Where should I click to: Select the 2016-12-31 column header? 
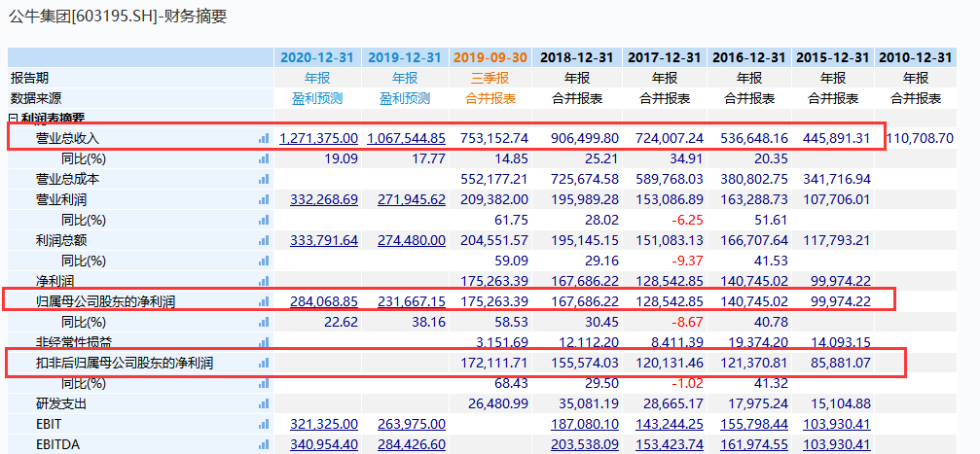coord(748,57)
